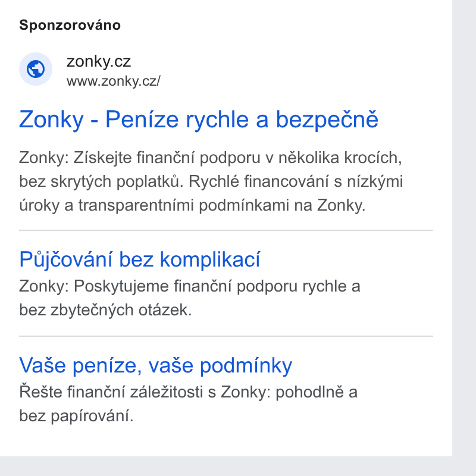The height and width of the screenshot is (476, 476).
Task: Open the Zonky - Peníze rychle a bezpečně headline
Action: point(199,120)
